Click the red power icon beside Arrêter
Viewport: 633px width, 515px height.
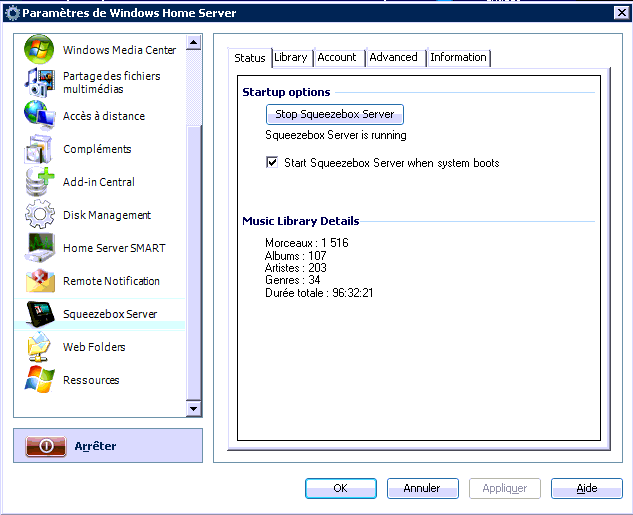pyautogui.click(x=46, y=446)
